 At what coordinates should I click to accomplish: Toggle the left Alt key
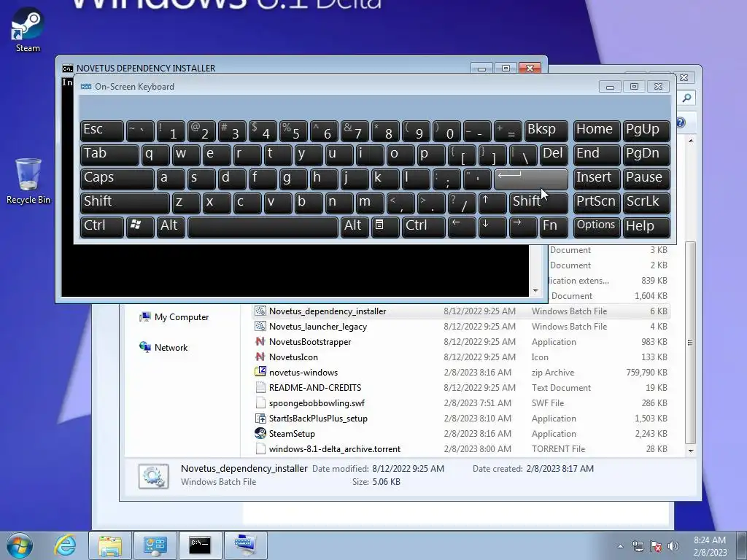[171, 227]
